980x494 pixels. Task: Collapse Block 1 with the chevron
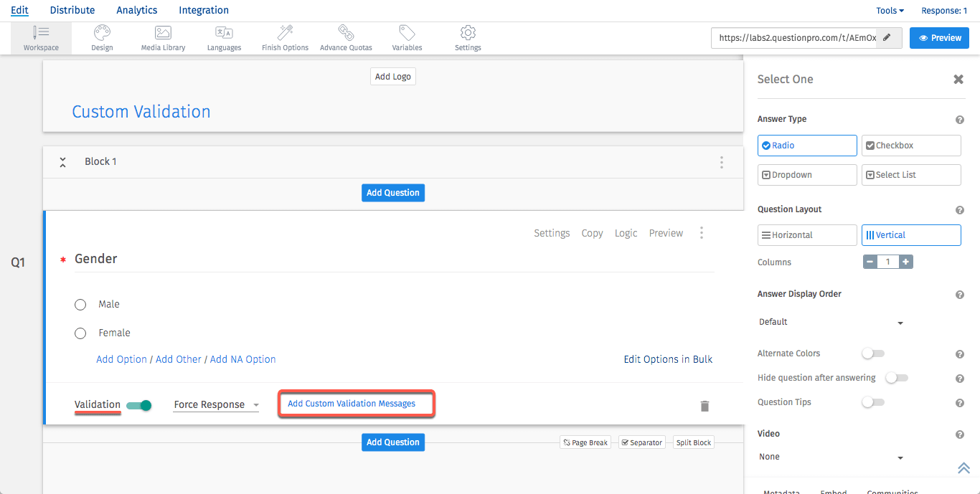(x=63, y=162)
